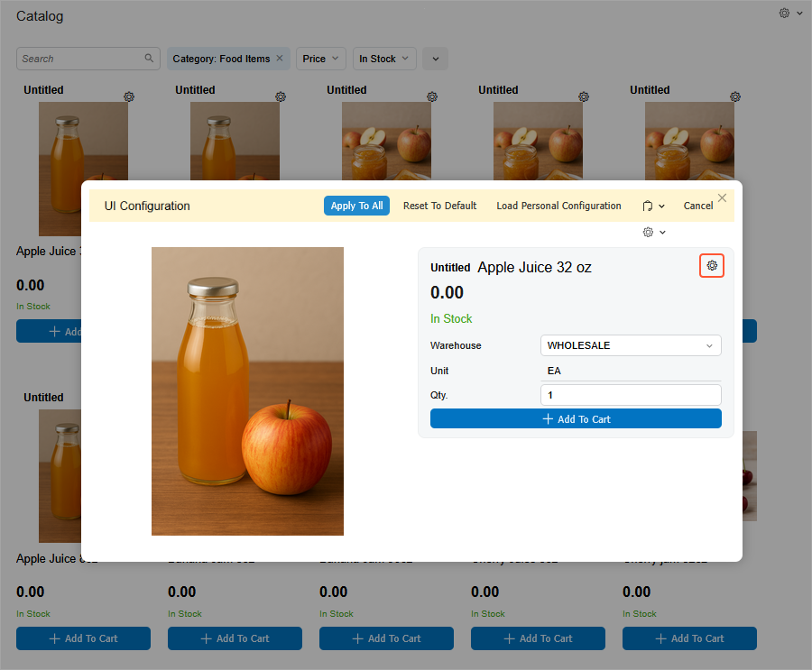Open the Catalog page settings gear
812x670 pixels.
click(785, 13)
